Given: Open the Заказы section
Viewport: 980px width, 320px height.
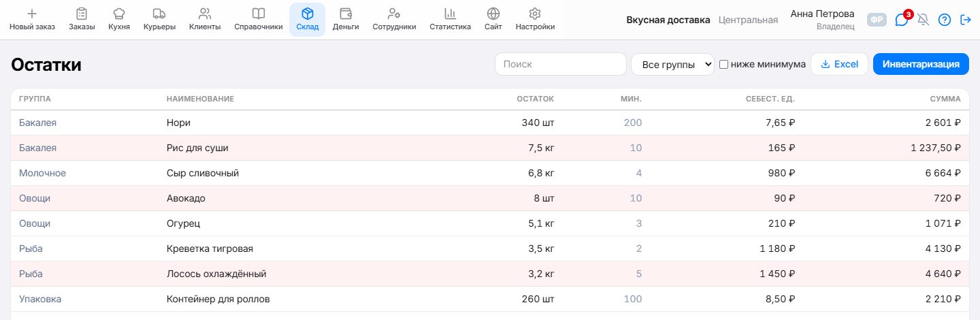Looking at the screenshot, I should pos(82,19).
